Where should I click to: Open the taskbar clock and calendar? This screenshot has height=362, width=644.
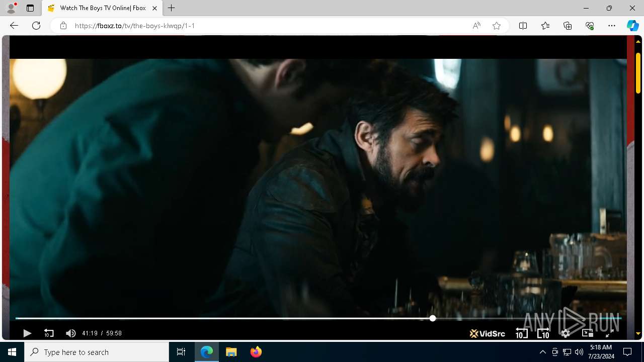pos(601,352)
